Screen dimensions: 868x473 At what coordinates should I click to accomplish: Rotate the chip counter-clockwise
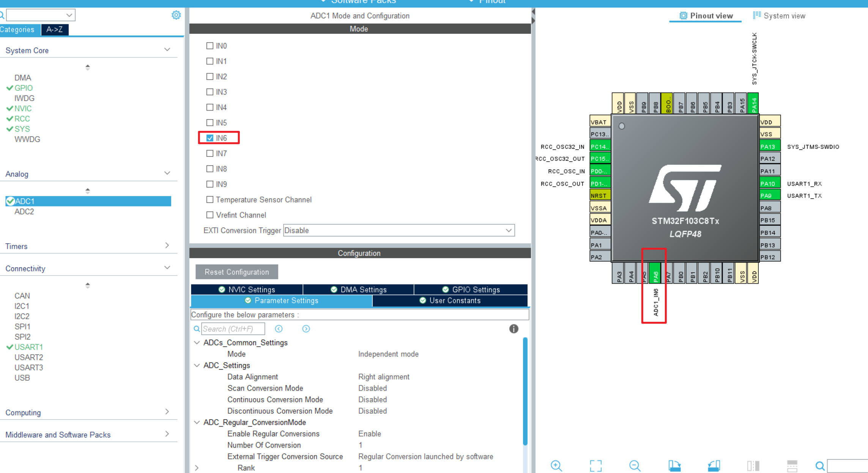click(x=714, y=465)
